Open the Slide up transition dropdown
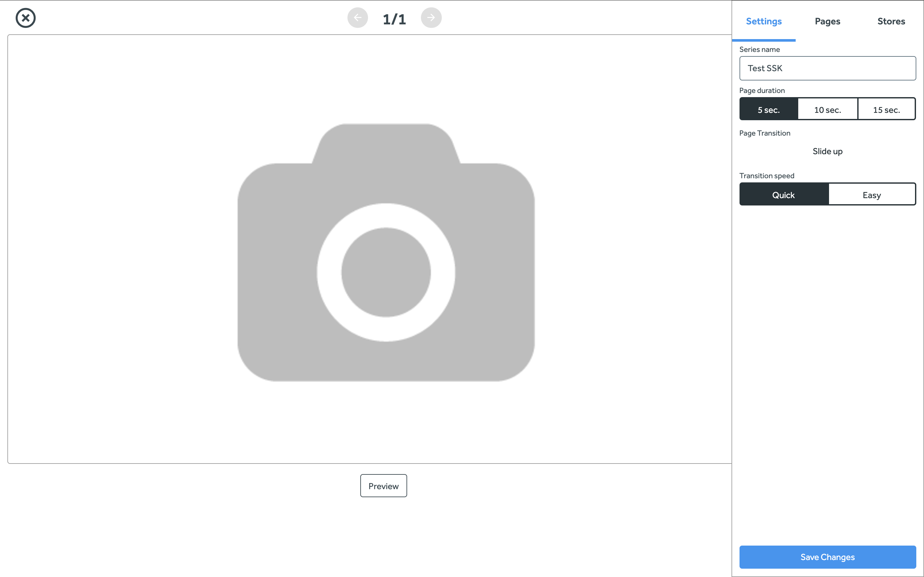The width and height of the screenshot is (924, 577). click(x=827, y=151)
